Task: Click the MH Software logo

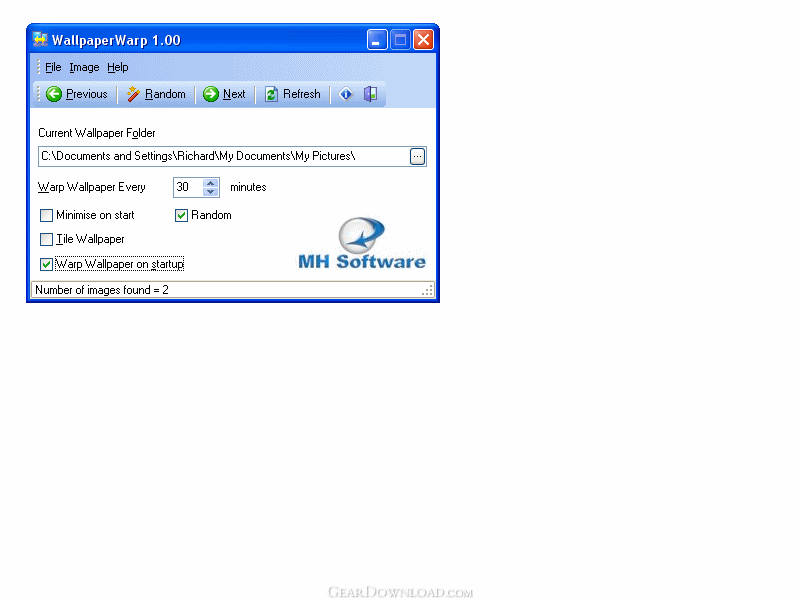Action: (361, 243)
